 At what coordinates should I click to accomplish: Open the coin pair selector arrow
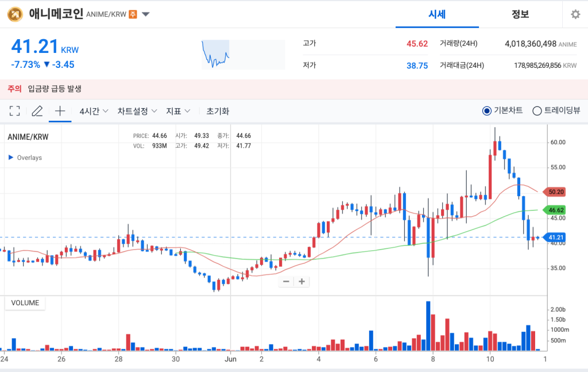[x=146, y=14]
